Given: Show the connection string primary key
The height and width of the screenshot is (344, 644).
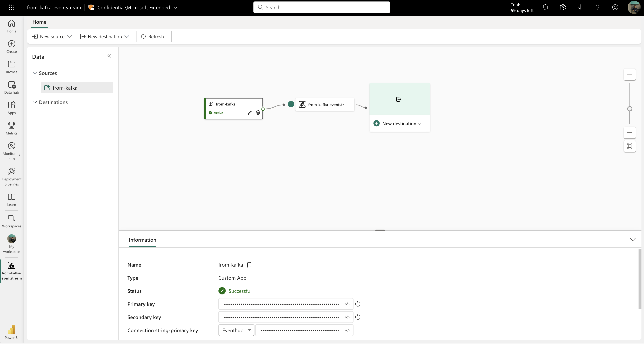Looking at the screenshot, I should pyautogui.click(x=347, y=330).
